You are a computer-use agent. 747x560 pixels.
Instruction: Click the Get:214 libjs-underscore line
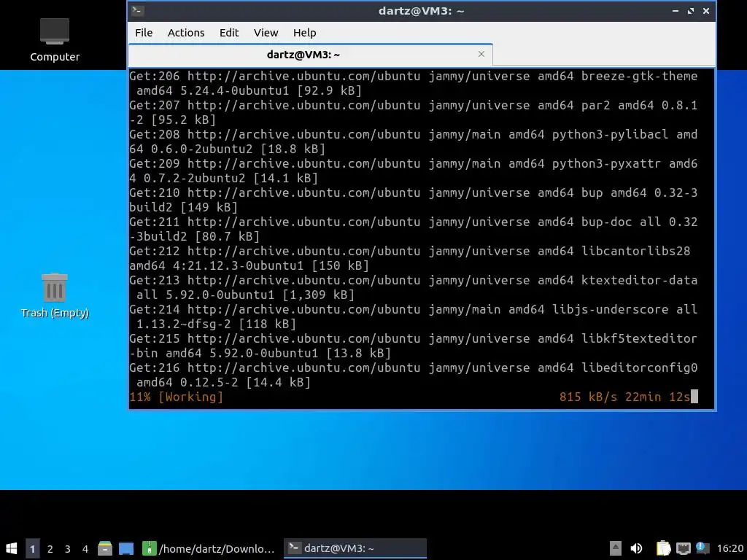pos(414,316)
